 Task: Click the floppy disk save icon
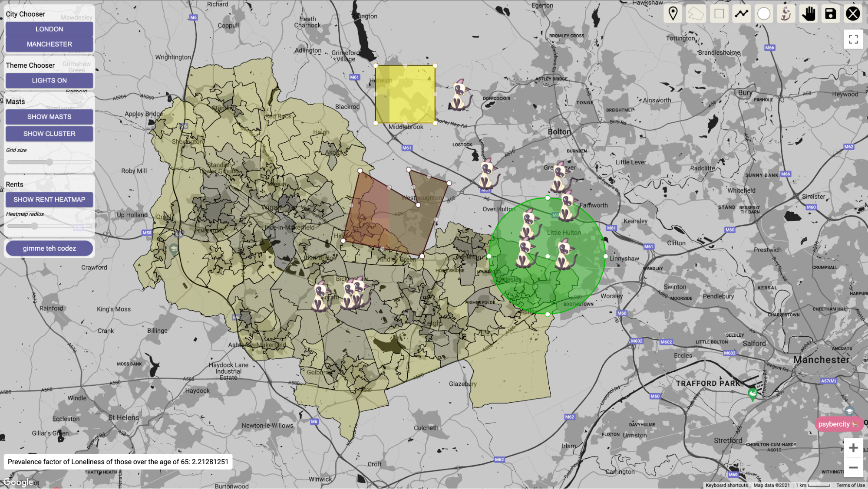tap(830, 14)
